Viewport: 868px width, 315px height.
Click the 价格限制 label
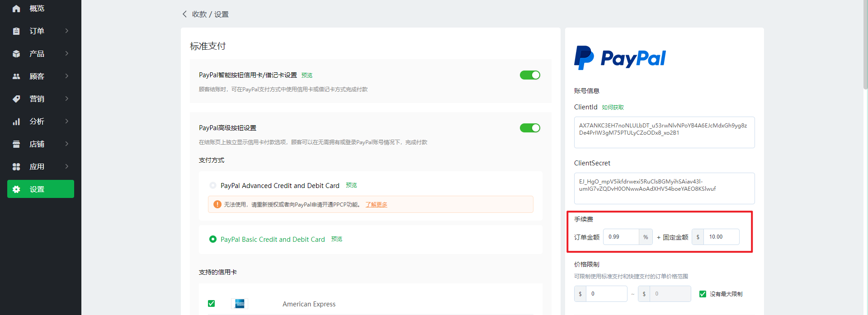(587, 264)
